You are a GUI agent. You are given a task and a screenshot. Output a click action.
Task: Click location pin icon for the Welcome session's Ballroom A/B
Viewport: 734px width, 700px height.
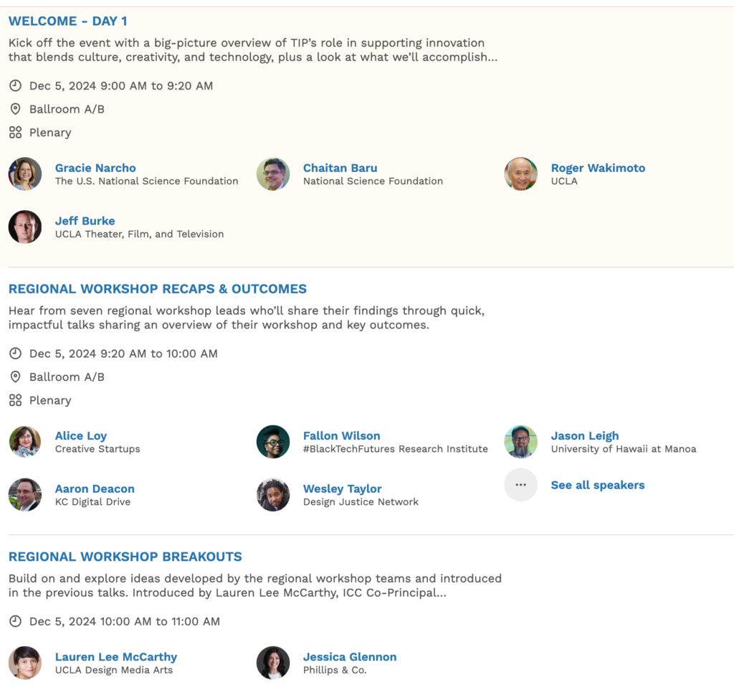click(16, 109)
